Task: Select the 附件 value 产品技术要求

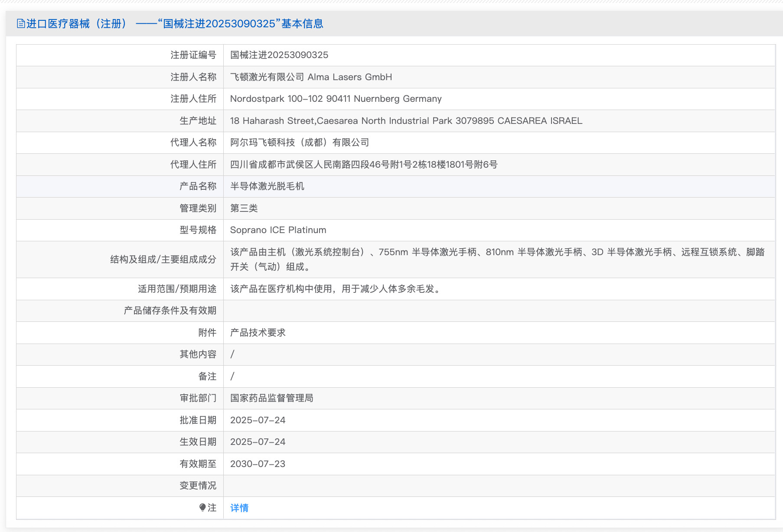Action: pyautogui.click(x=258, y=333)
